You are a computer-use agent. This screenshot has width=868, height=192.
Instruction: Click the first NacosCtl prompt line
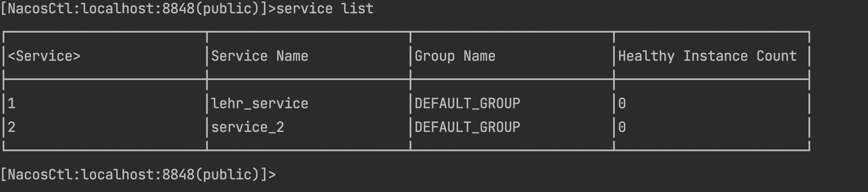(x=187, y=8)
